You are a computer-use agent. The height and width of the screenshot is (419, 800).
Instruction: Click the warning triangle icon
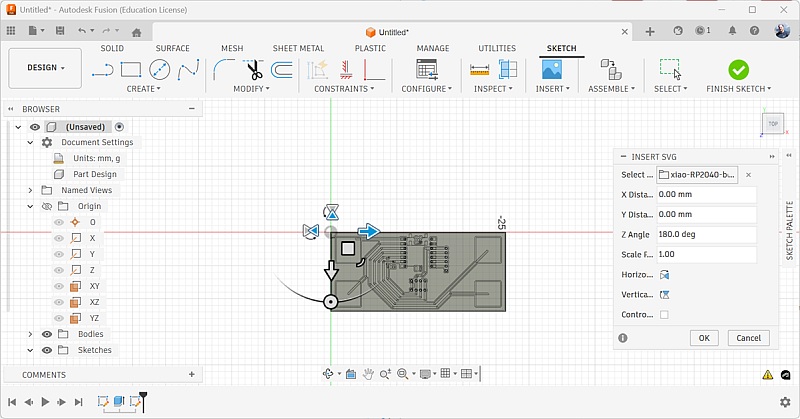[767, 375]
